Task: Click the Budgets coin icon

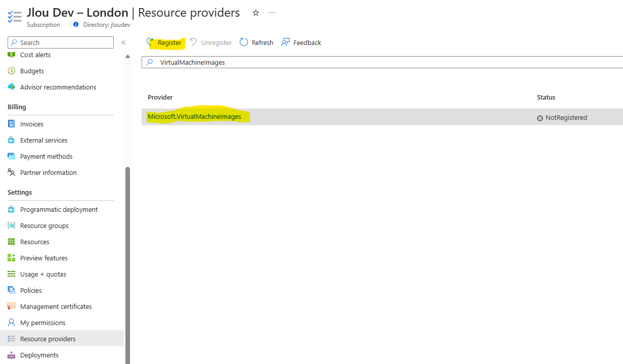Action: tap(12, 71)
